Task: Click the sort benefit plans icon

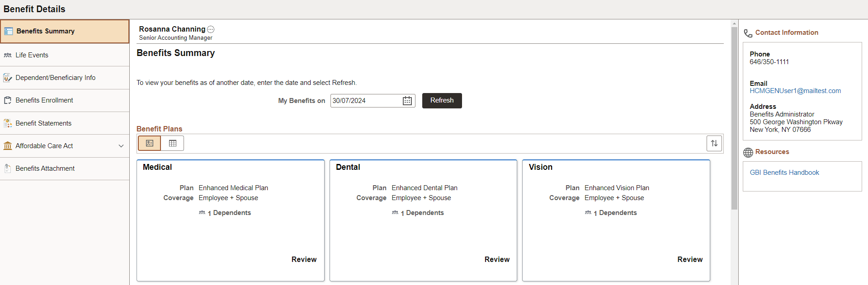Action: (x=714, y=143)
